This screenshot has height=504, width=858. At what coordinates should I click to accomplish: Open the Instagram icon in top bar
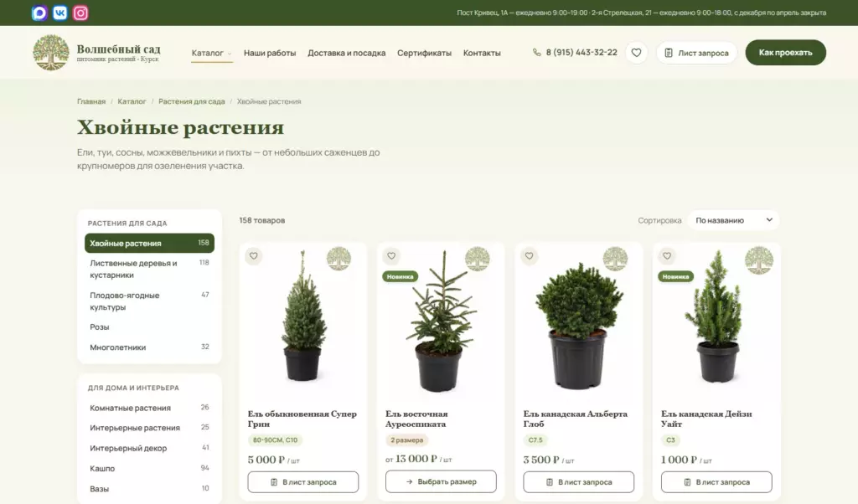point(80,13)
